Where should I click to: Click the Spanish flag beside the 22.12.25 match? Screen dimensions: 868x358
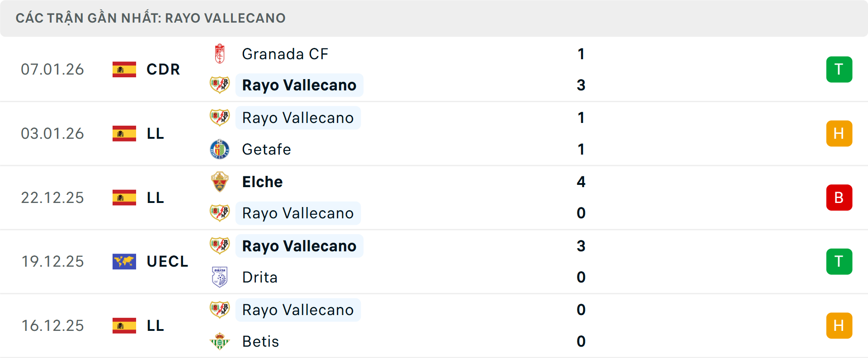124,198
